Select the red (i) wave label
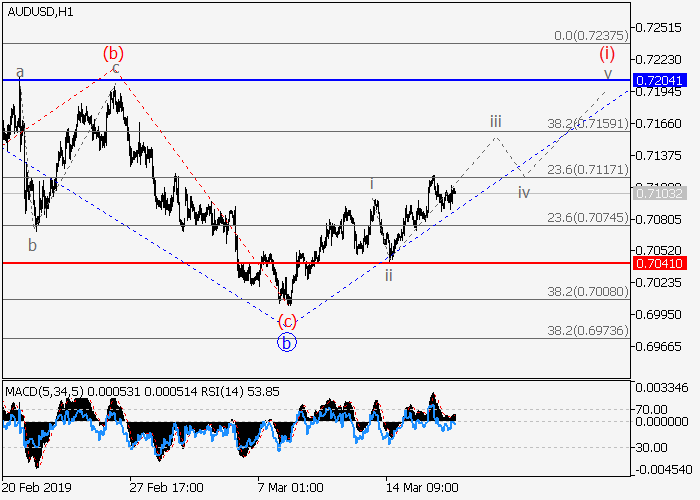700x500 pixels. pos(606,53)
